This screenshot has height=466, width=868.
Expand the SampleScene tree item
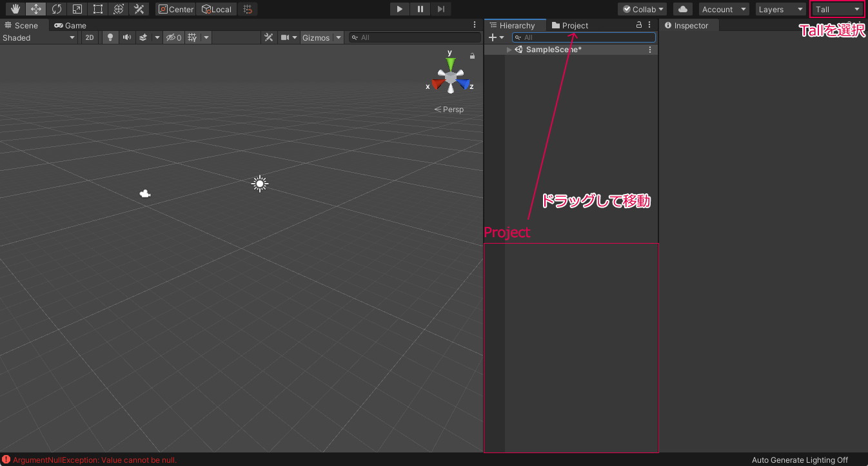tap(509, 50)
